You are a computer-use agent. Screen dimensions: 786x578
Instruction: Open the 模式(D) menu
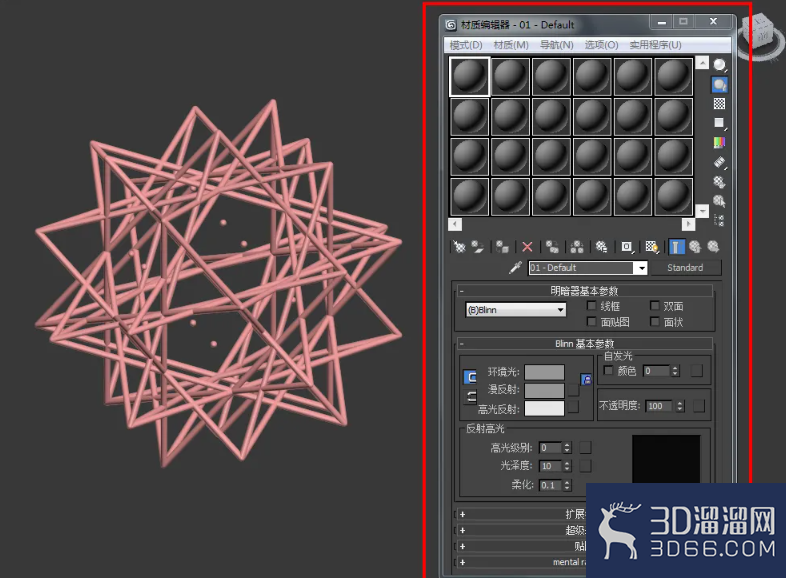pos(466,45)
